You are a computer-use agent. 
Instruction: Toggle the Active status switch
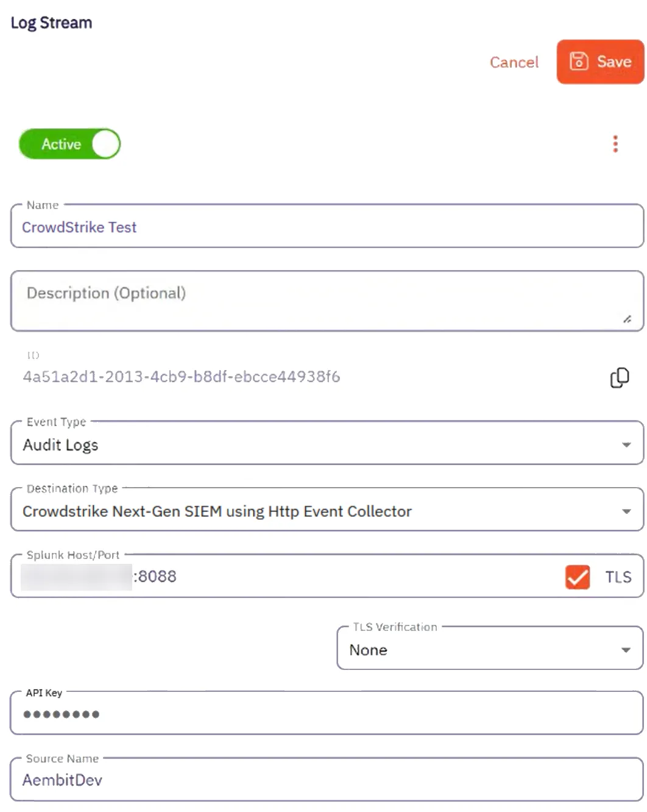70,144
